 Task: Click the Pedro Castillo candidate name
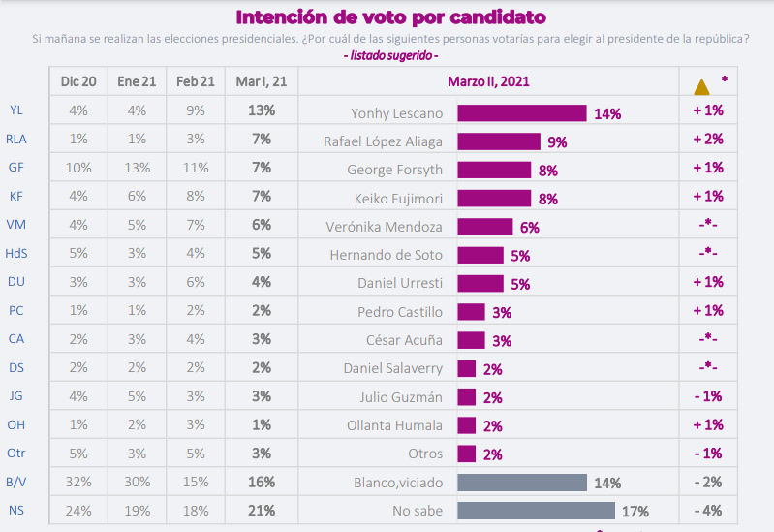click(x=400, y=312)
